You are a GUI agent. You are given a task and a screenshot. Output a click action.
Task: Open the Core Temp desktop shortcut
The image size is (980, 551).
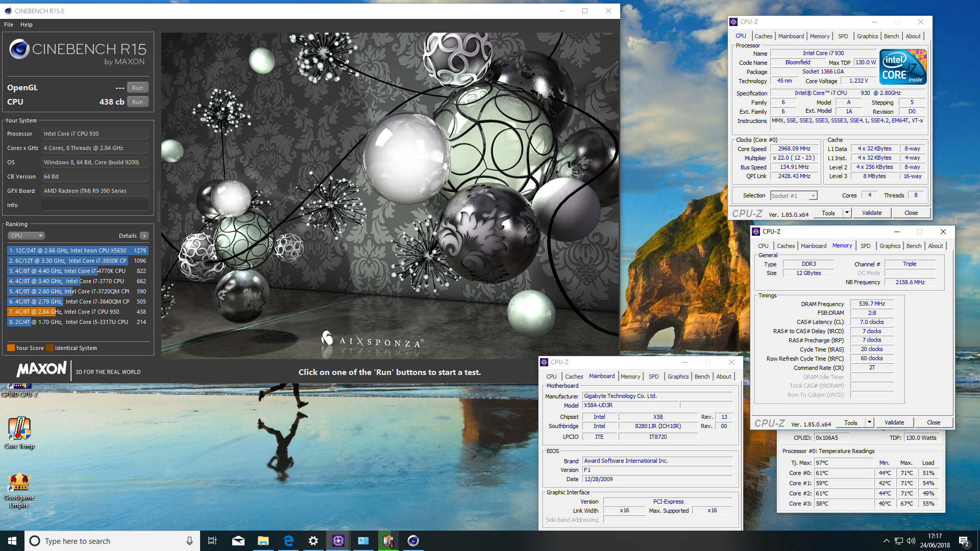pos(19,433)
